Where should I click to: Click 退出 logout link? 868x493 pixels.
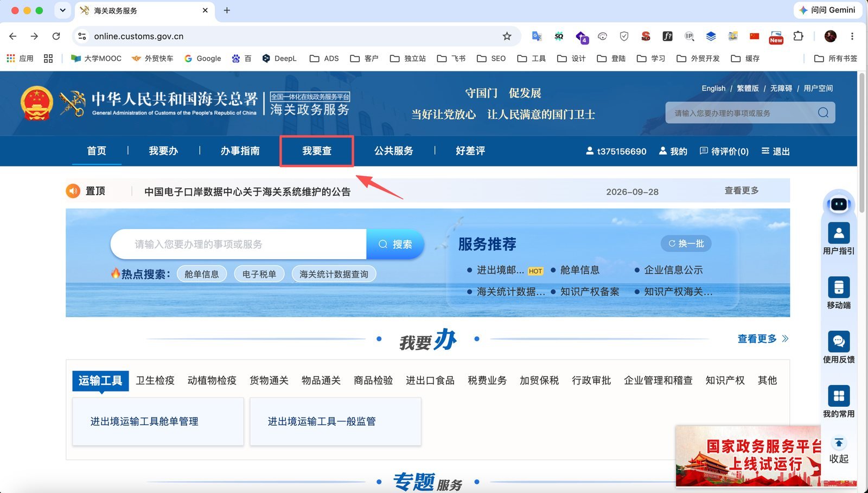(x=775, y=151)
